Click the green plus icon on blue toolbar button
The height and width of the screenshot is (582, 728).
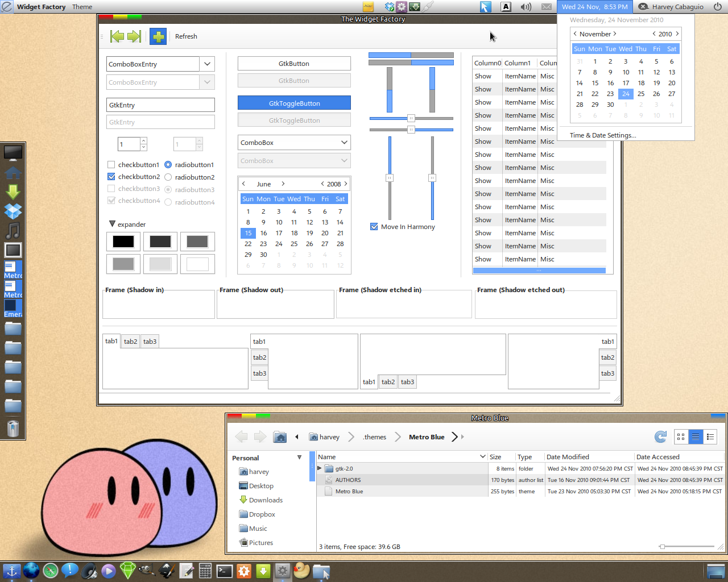click(x=158, y=36)
